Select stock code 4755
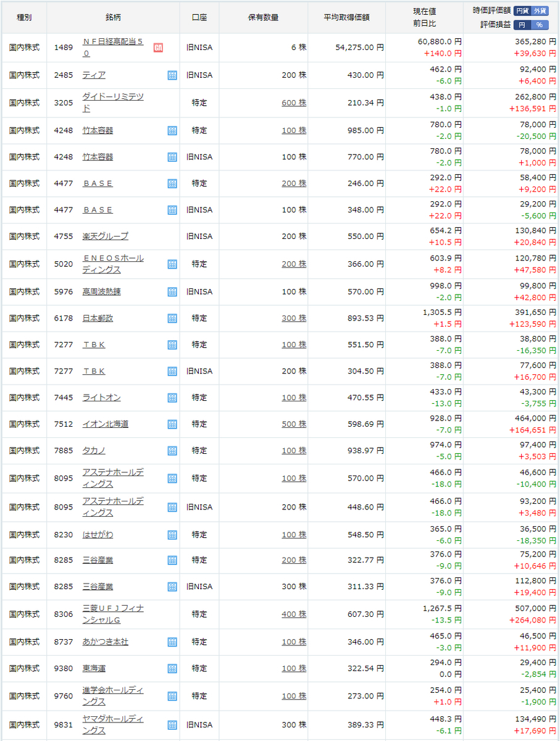The image size is (560, 741). click(x=63, y=237)
